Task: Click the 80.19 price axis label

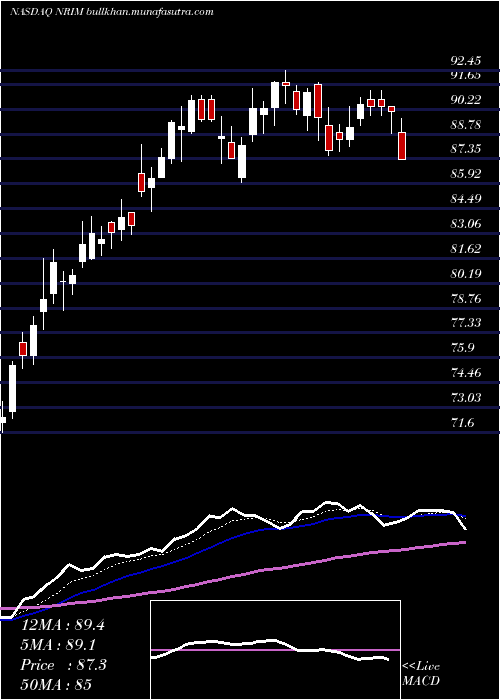Action: pos(466,274)
